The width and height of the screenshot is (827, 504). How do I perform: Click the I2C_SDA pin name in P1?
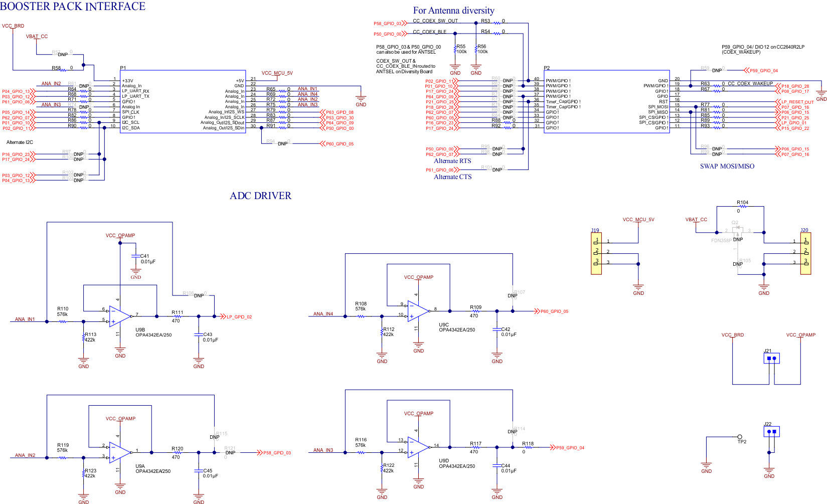point(131,128)
